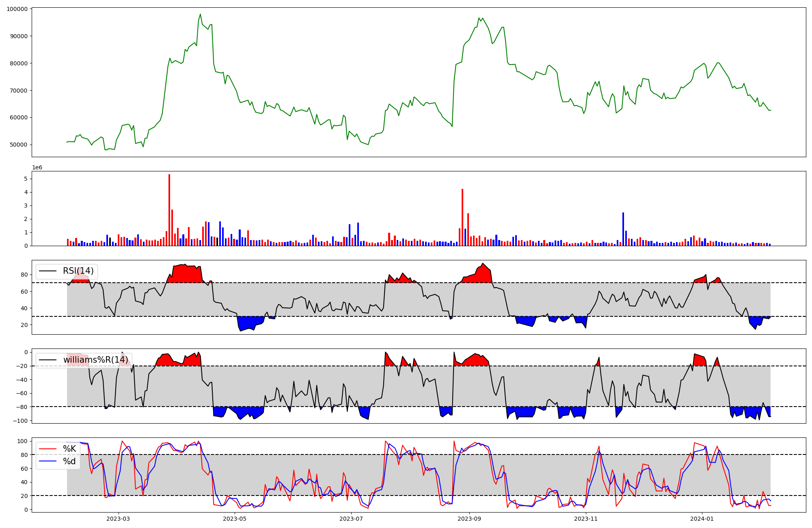812x528 pixels.
Task: Click the 60000 price axis tick label
Action: 19,118
